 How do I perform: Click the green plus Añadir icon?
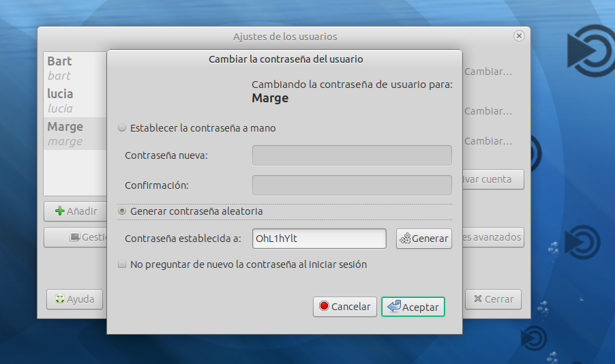pyautogui.click(x=59, y=212)
